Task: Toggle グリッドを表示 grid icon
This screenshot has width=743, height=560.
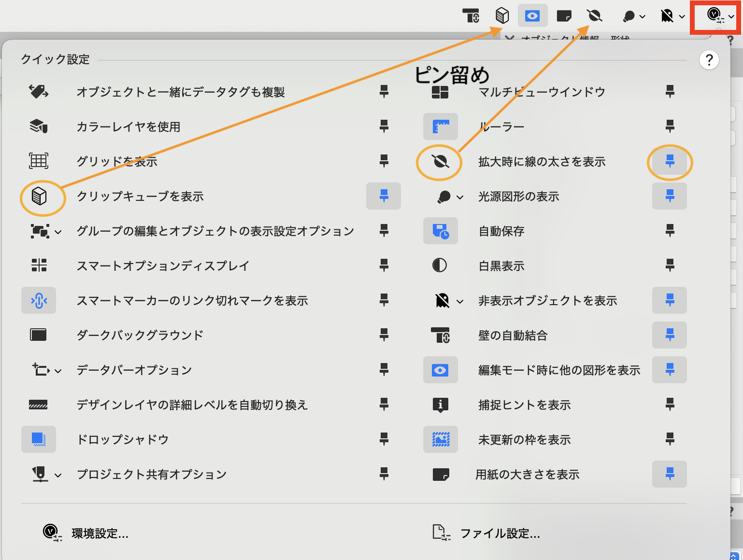Action: click(x=39, y=161)
